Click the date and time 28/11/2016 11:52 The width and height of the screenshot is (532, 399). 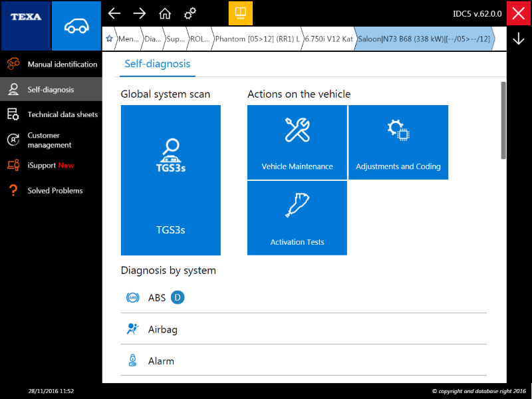coord(51,391)
